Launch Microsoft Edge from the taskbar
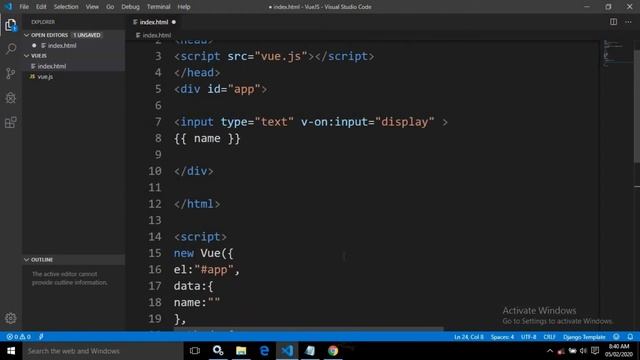 point(264,351)
